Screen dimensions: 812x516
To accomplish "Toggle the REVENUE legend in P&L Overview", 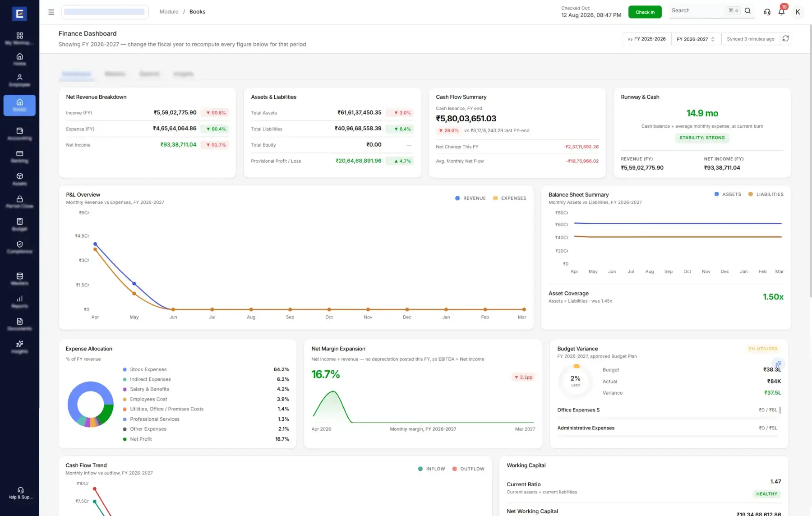I will (x=471, y=198).
